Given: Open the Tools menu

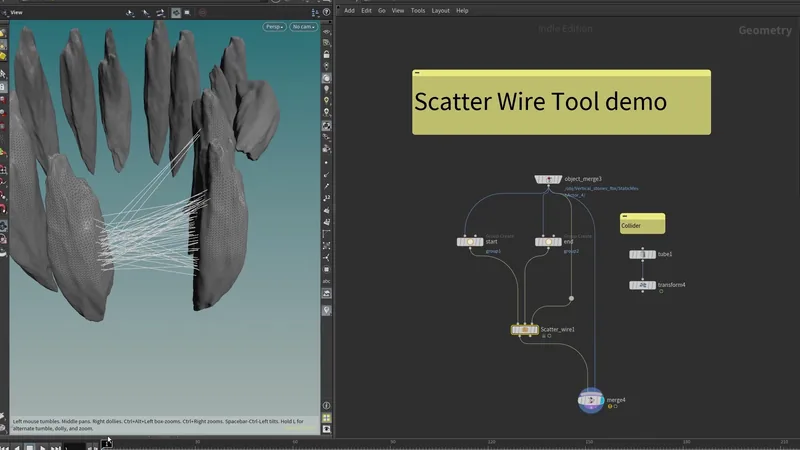Looking at the screenshot, I should click(418, 11).
